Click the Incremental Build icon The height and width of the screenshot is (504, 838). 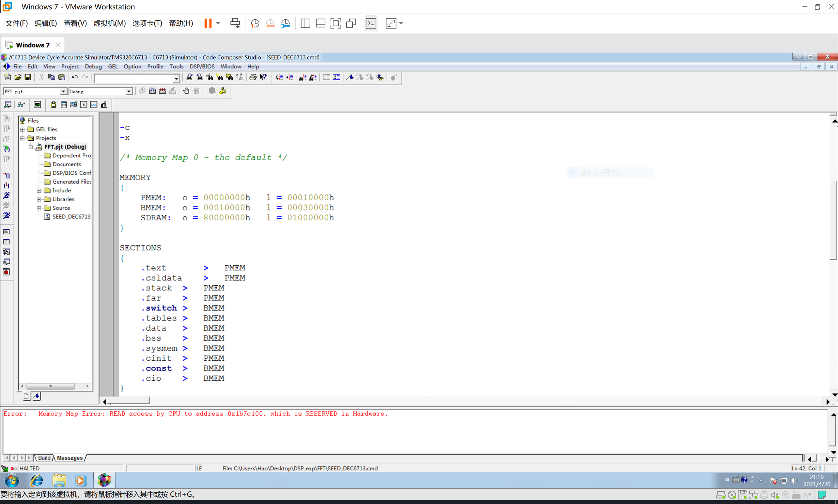(x=152, y=91)
